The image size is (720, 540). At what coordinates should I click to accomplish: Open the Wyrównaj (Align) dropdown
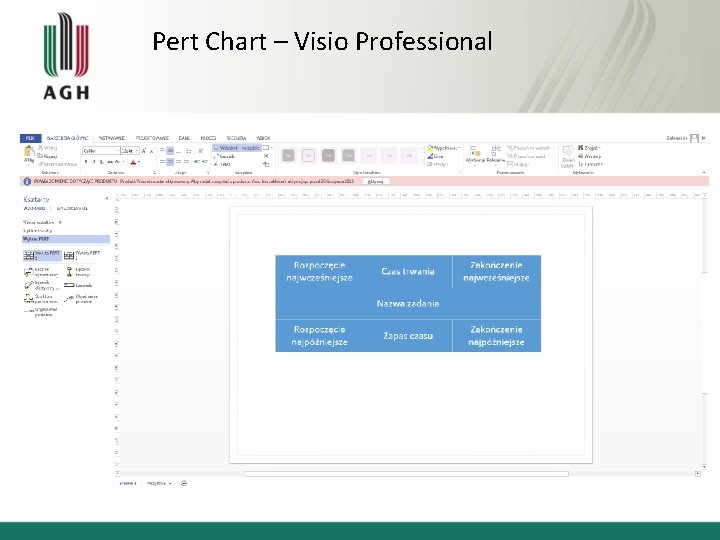pyautogui.click(x=475, y=155)
